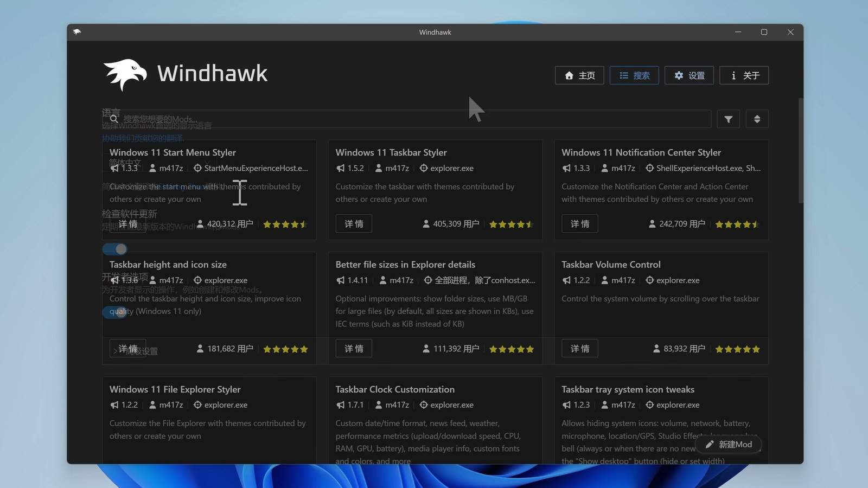The width and height of the screenshot is (868, 488).
Task: Click the Mods search input field
Action: click(x=406, y=119)
